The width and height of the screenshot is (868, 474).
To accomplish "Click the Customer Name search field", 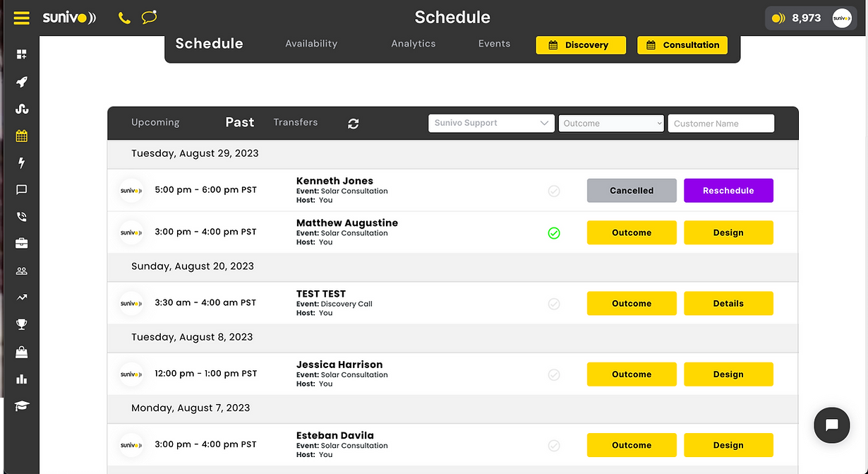I will click(x=721, y=124).
